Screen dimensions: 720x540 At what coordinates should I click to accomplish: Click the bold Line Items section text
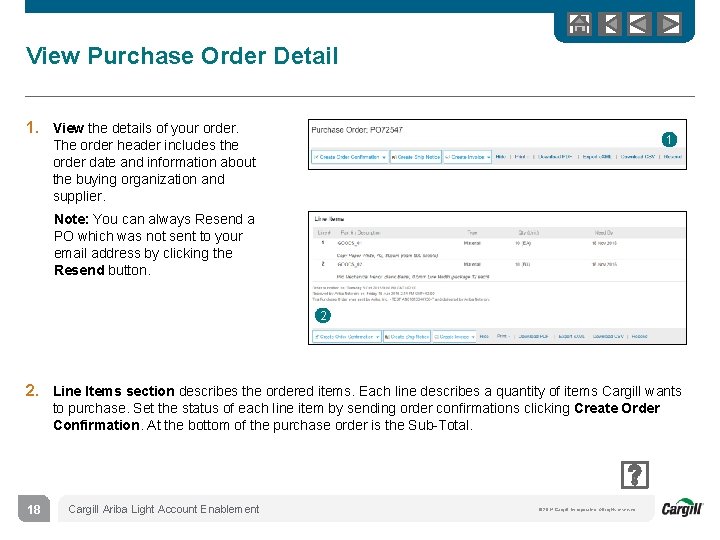[113, 391]
